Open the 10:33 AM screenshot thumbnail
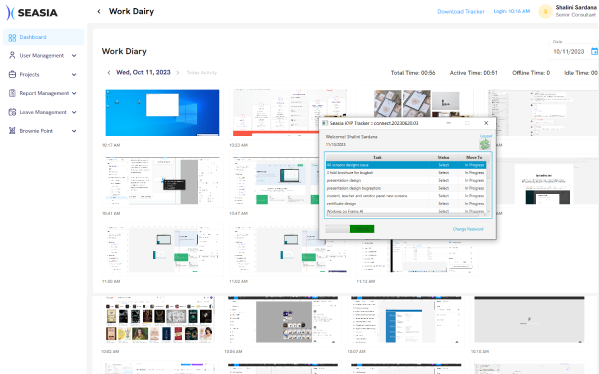 [x=275, y=113]
